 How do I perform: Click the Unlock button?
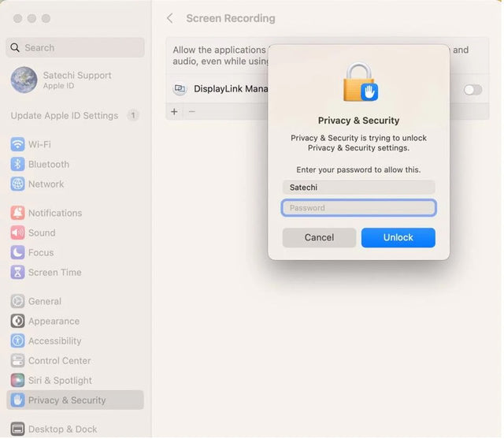coord(398,238)
